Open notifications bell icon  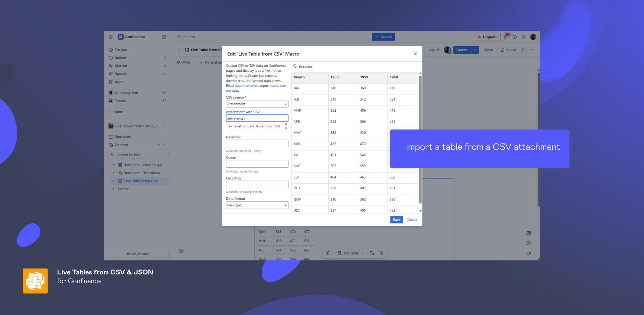506,36
